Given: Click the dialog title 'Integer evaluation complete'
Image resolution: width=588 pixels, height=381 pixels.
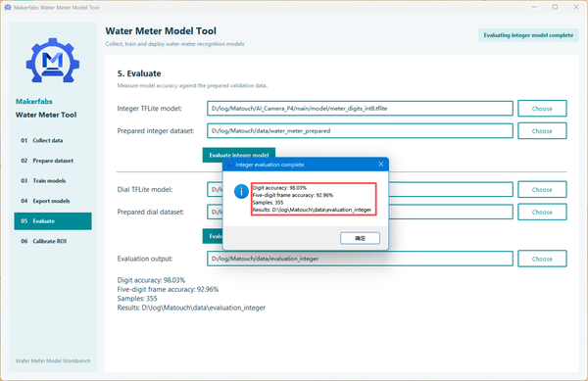Looking at the screenshot, I should pos(269,165).
